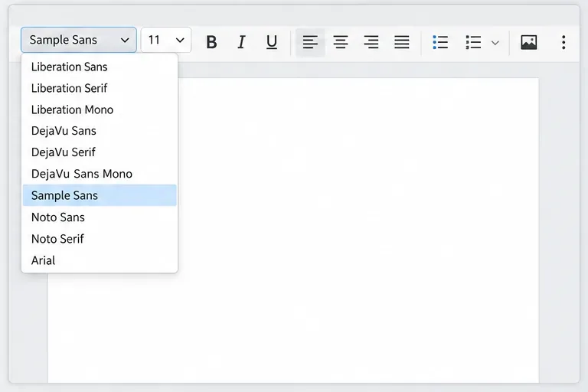Screen dimensions: 588x392
Task: Collapse the Sample Sans font dropdown
Action: (79, 40)
